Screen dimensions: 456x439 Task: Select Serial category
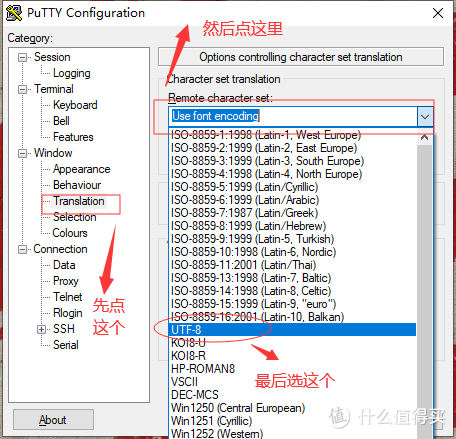(x=66, y=345)
